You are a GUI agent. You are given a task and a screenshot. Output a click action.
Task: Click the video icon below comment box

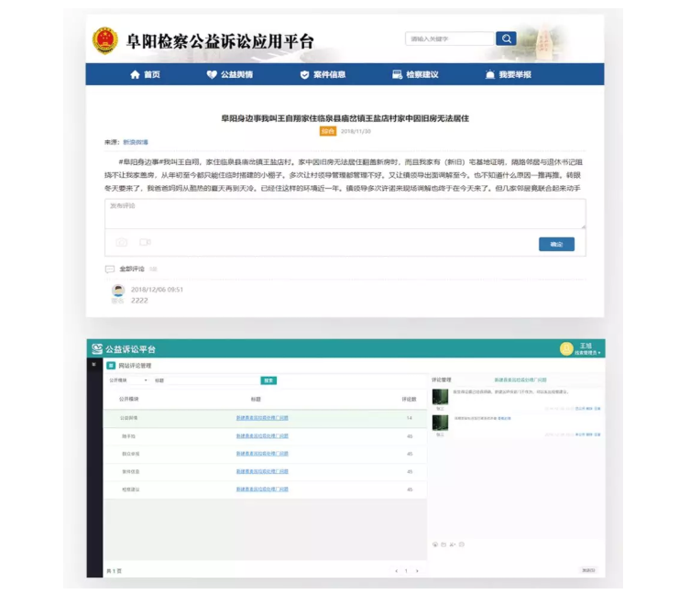tap(145, 242)
